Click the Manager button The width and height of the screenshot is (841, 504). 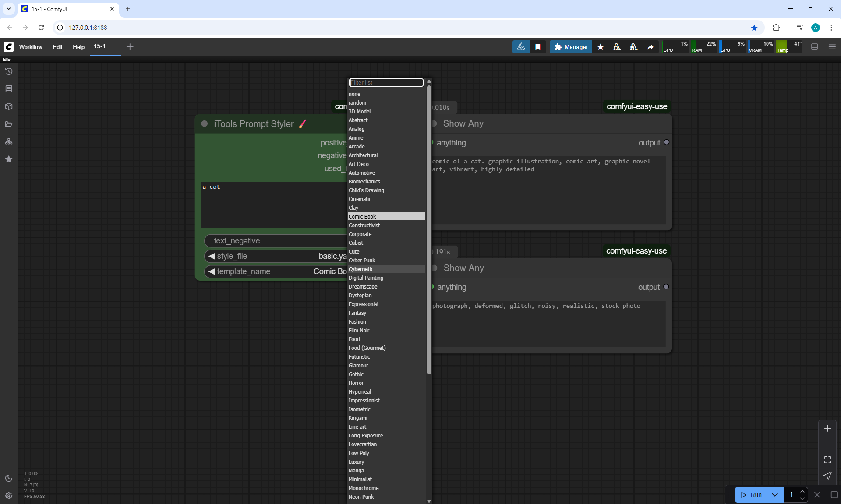pos(571,47)
